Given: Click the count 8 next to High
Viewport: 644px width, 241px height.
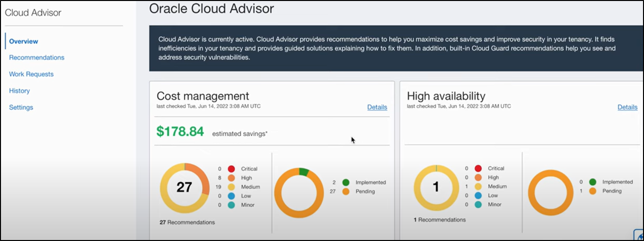Looking at the screenshot, I should pyautogui.click(x=221, y=178).
